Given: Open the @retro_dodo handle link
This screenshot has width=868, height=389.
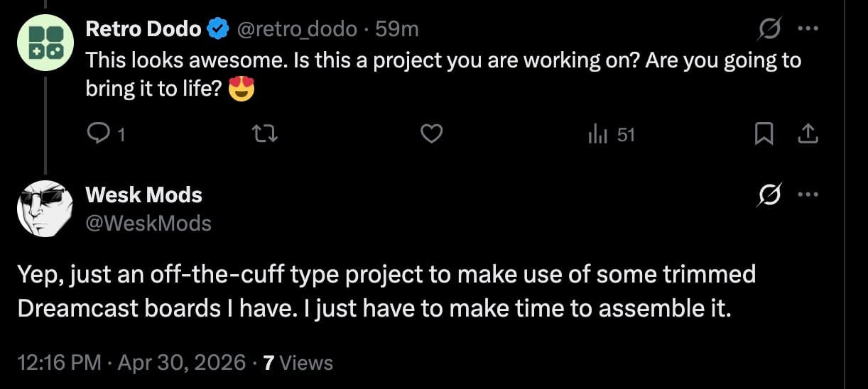Looking at the screenshot, I should [296, 29].
